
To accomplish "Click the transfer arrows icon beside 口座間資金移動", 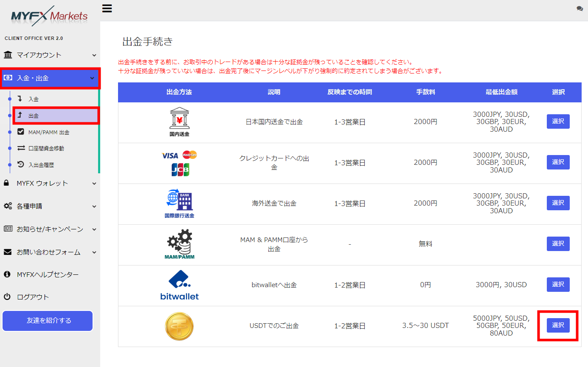I will tap(21, 148).
